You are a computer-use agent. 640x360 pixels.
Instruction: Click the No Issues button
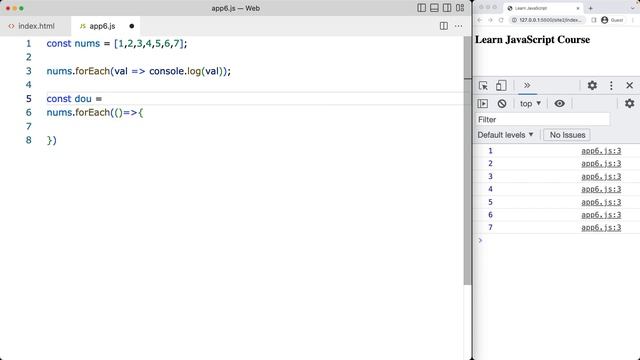point(567,135)
